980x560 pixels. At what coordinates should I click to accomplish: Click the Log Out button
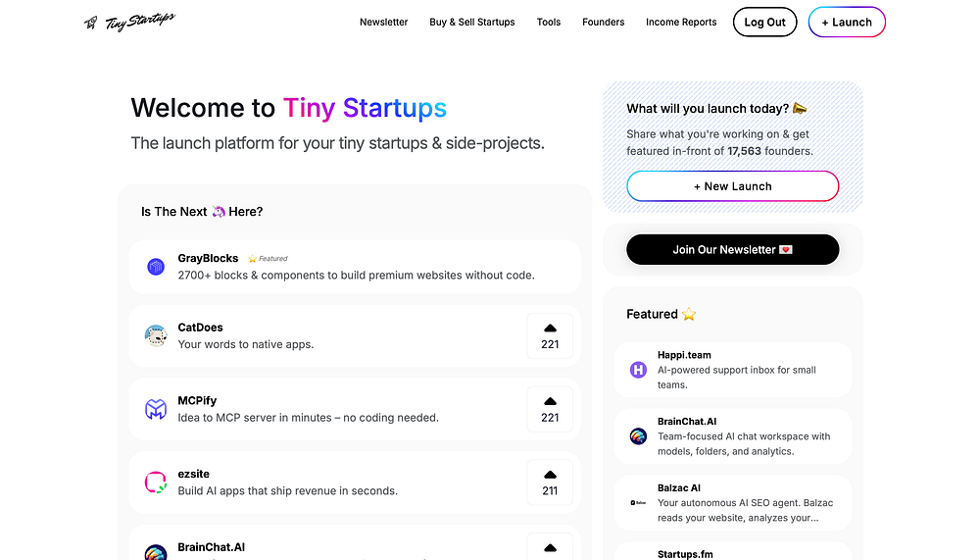click(x=765, y=22)
